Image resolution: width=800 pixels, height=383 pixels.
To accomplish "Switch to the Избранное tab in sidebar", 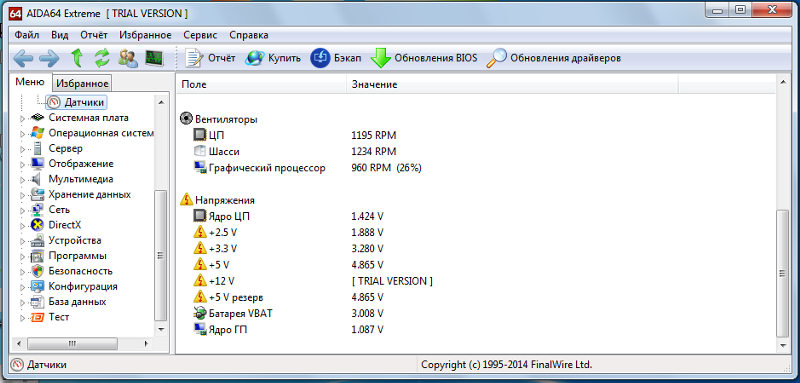I will 82,84.
